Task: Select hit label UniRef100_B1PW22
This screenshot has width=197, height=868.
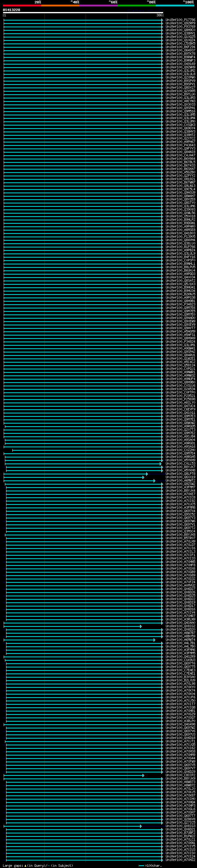Action: pyautogui.click(x=180, y=836)
